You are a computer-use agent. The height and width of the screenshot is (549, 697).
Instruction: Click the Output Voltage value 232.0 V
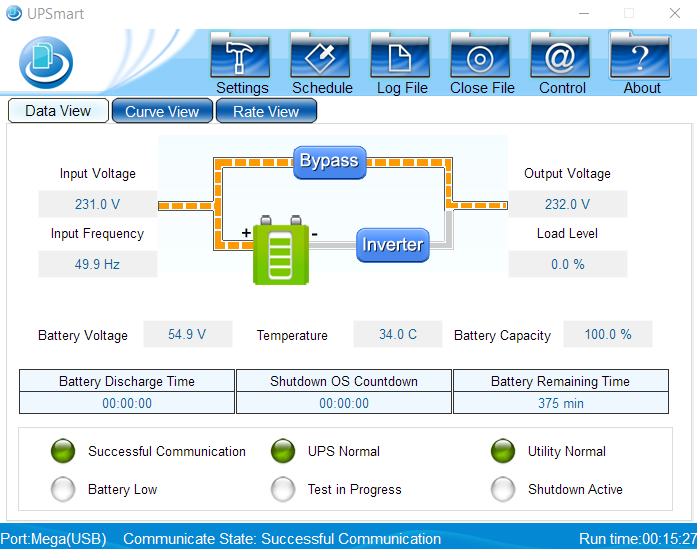tap(568, 204)
